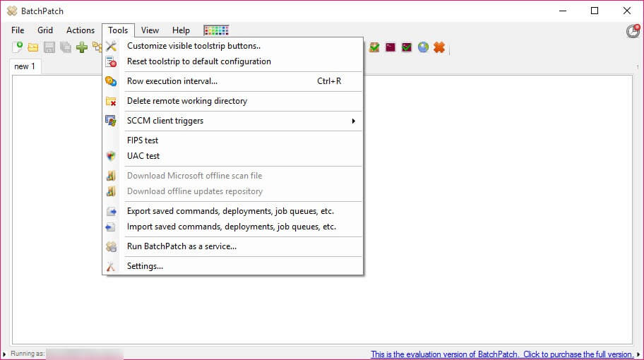
Task: Click the Import saved commands arrow icon
Action: click(x=110, y=227)
